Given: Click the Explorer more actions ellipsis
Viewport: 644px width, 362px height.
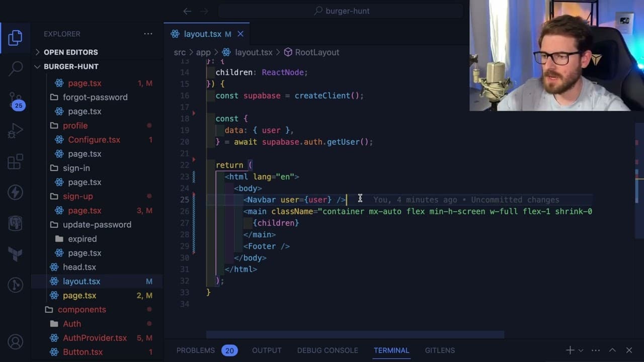Looking at the screenshot, I should click(x=148, y=34).
